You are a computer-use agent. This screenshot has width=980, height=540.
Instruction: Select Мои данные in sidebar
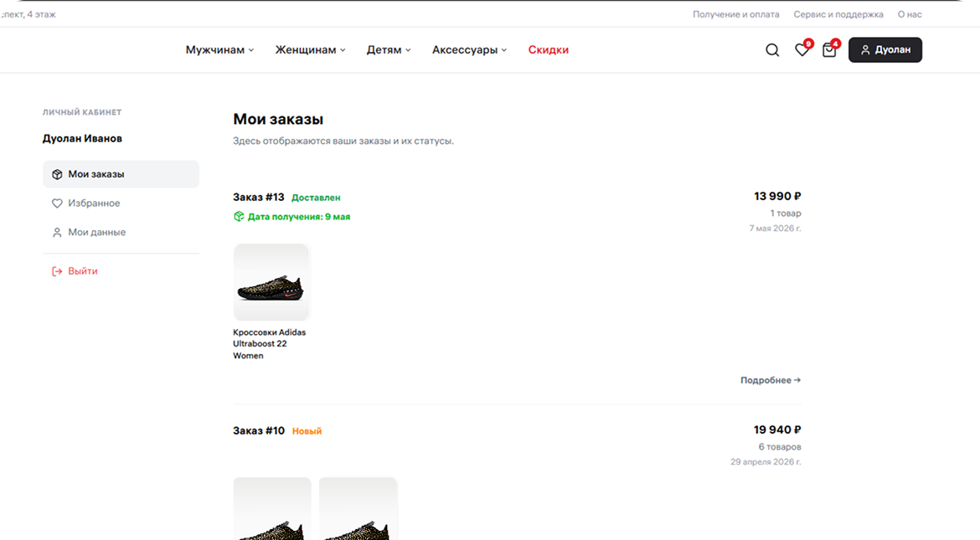tap(121, 232)
